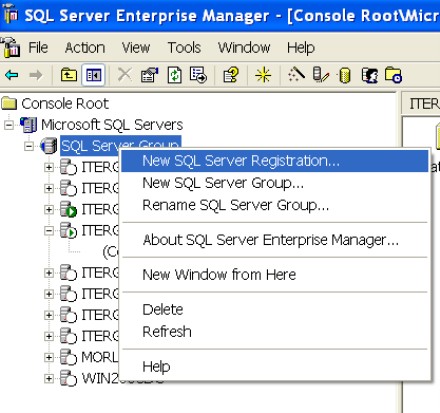Click the New Database cylinder icon
440x413 pixels.
pos(345,75)
